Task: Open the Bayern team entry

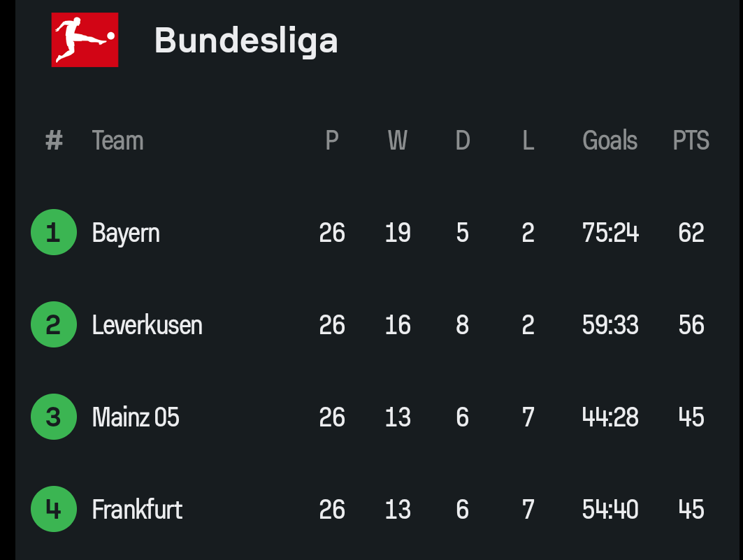Action: (x=126, y=234)
